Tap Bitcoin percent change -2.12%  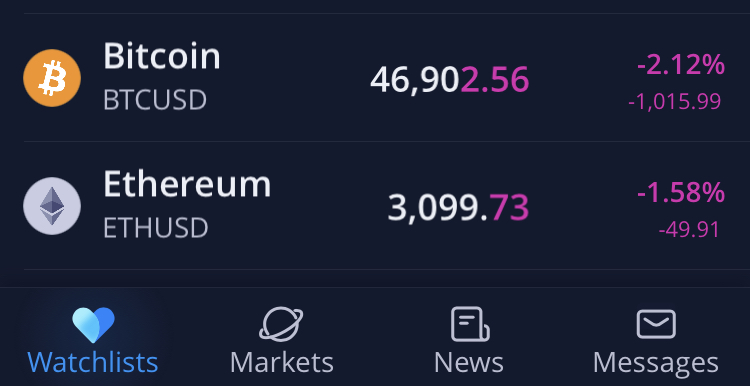click(681, 65)
